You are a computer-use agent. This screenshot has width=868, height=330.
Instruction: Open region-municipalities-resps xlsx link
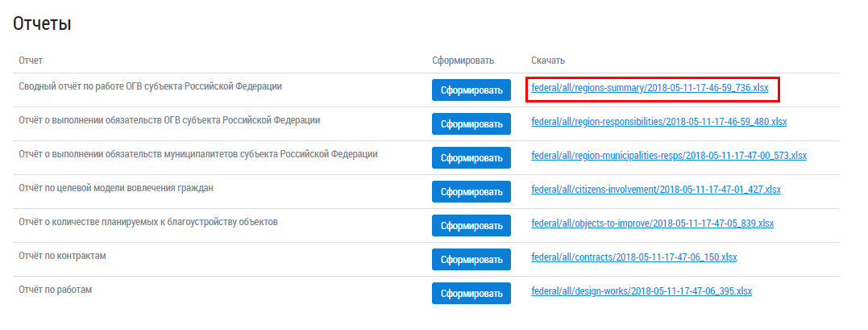pyautogui.click(x=669, y=156)
